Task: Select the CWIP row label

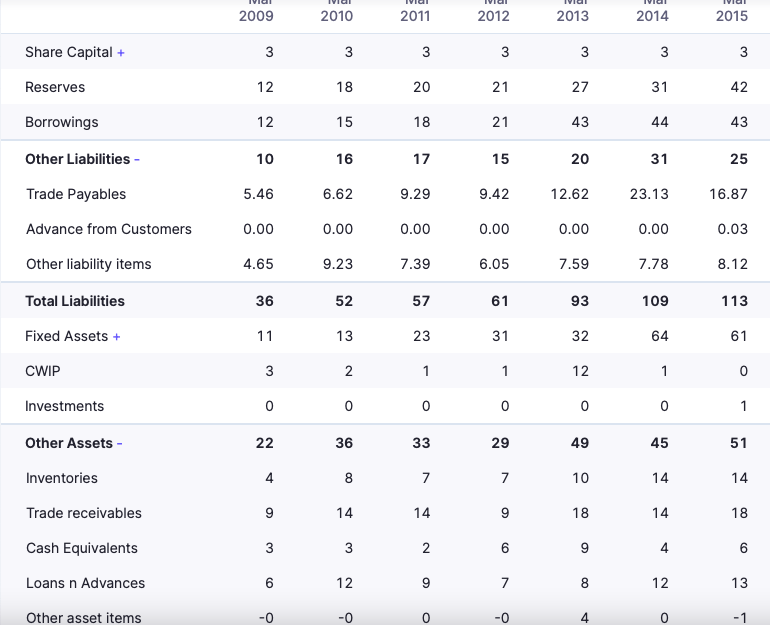Action: (x=43, y=371)
